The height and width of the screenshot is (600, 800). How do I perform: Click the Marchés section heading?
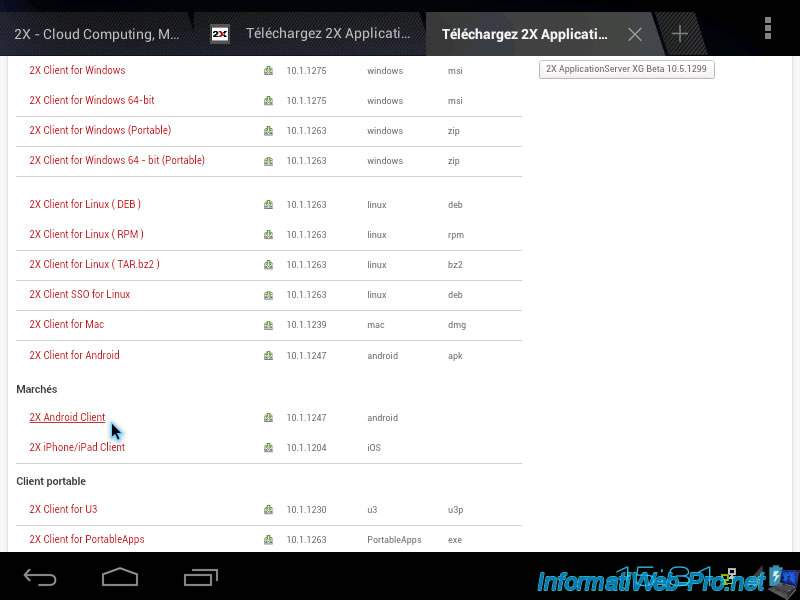pyautogui.click(x=37, y=389)
